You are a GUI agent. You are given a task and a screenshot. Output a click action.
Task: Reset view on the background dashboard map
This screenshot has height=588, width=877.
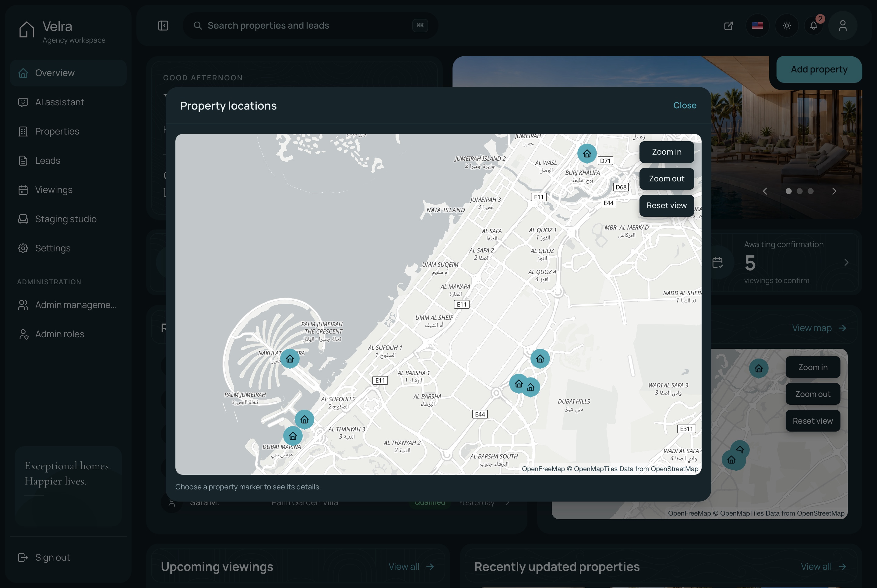[812, 421]
